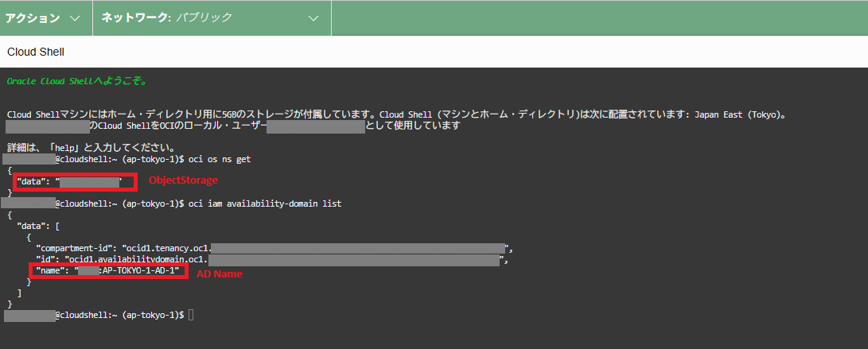Click the green Oracle Cloud Shell welcome text
868x349 pixels.
tap(76, 81)
